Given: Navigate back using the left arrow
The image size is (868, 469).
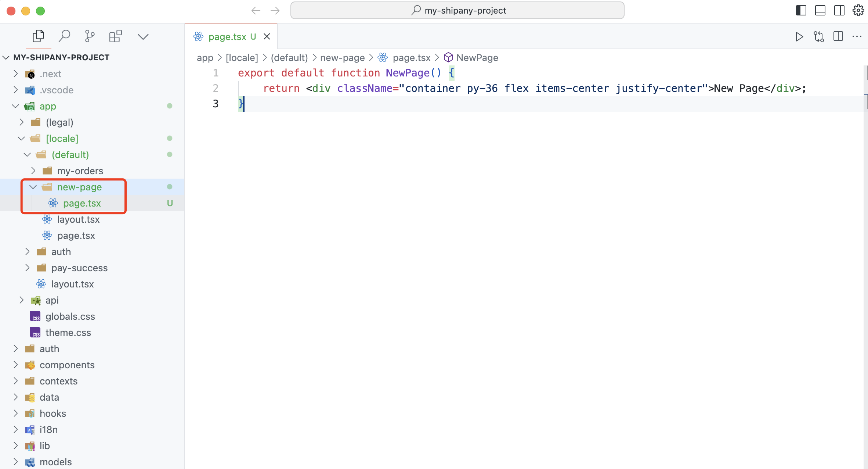Looking at the screenshot, I should point(256,10).
